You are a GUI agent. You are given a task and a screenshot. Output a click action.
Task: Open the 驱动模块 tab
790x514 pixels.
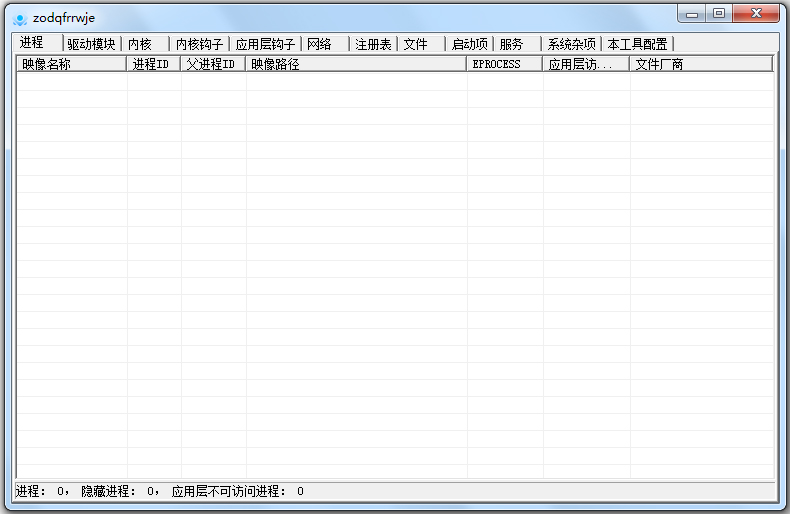pos(91,44)
